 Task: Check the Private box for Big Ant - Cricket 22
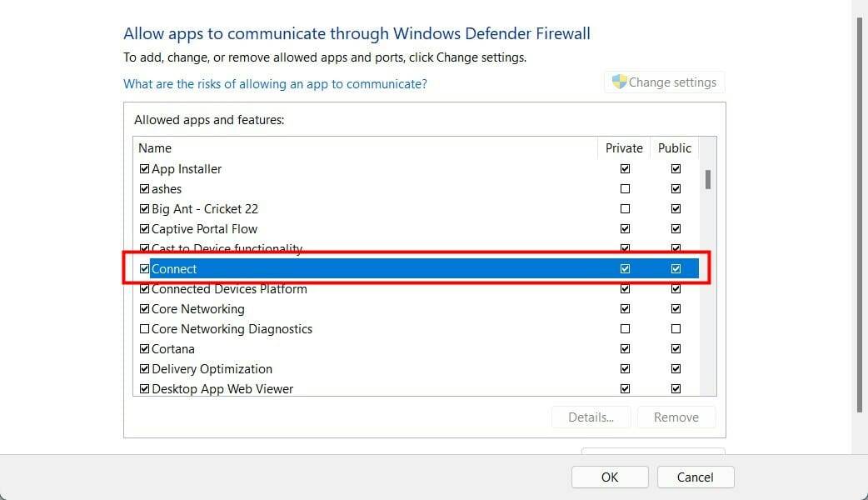coord(625,208)
